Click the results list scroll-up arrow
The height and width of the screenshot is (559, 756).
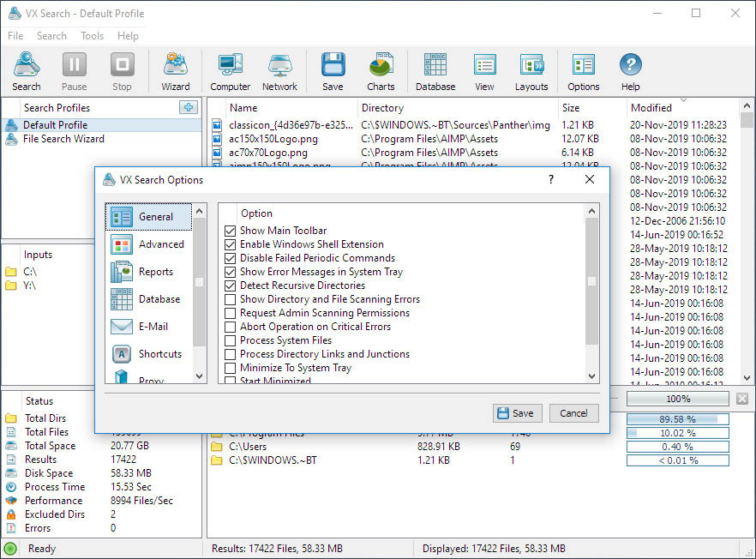coord(747,105)
